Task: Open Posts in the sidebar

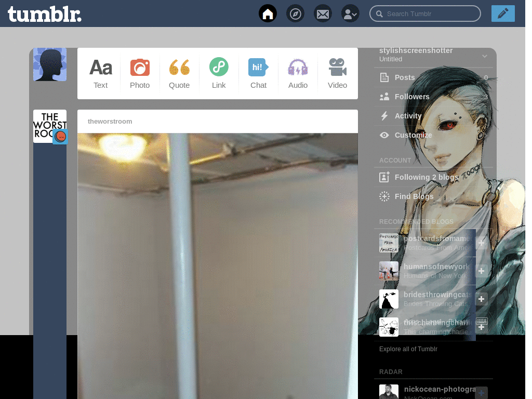Action: tap(433, 78)
